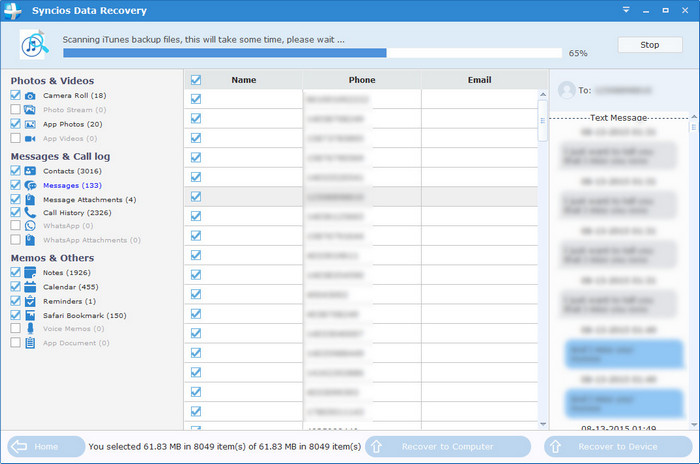Toggle the select-all checkbox in table header
This screenshot has height=464, width=700.
196,80
